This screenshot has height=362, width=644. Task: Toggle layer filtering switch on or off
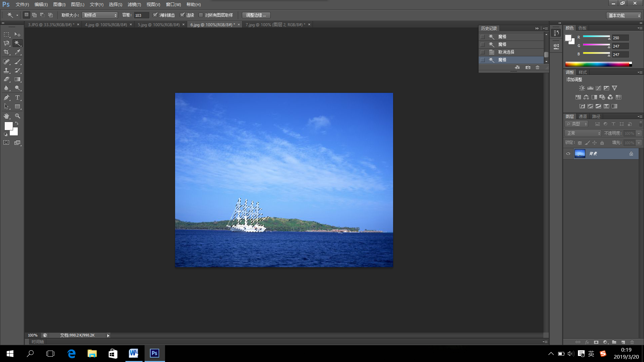point(641,124)
